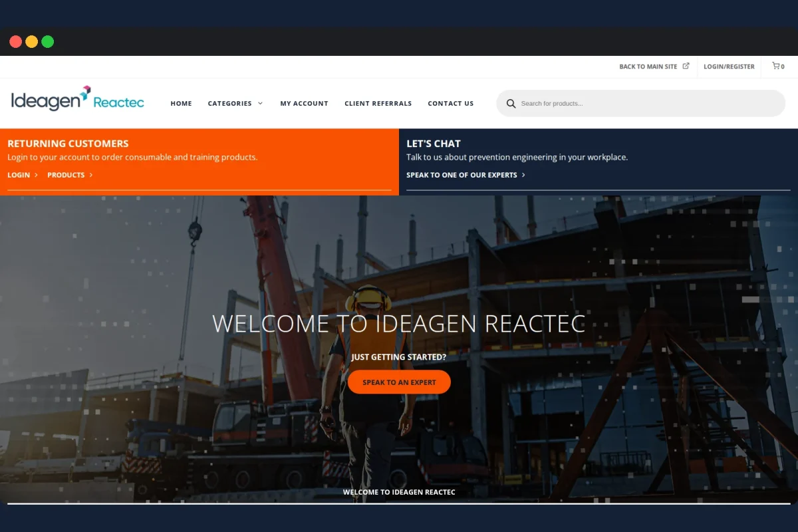Image resolution: width=798 pixels, height=532 pixels.
Task: Open the Login/Register link
Action: [x=729, y=66]
